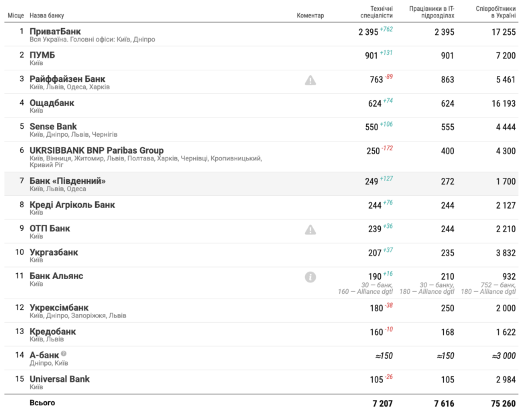Click the question mark icon beside А-банк
This screenshot has height=420, width=529.
point(64,353)
